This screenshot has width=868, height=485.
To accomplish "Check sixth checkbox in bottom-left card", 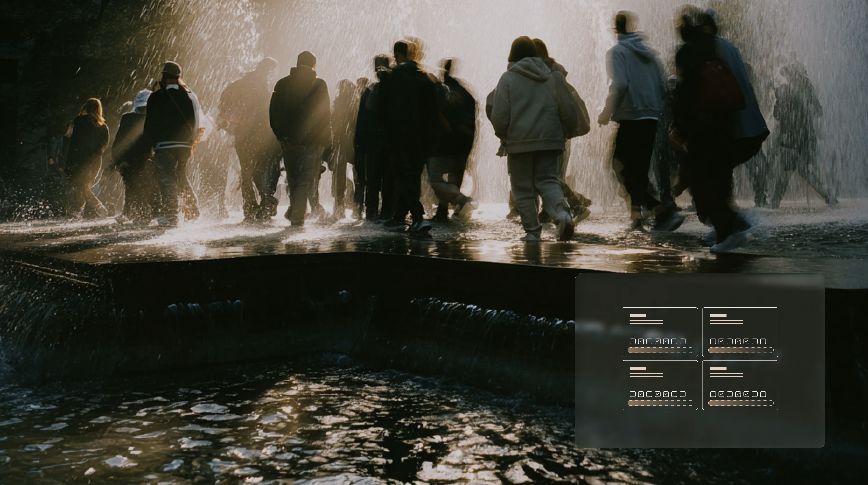I will tap(674, 394).
